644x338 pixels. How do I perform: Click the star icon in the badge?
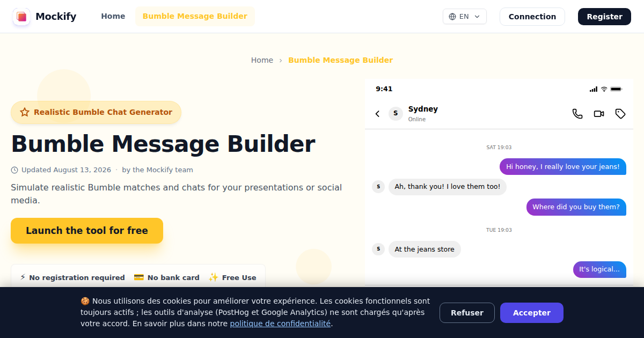pyautogui.click(x=25, y=112)
